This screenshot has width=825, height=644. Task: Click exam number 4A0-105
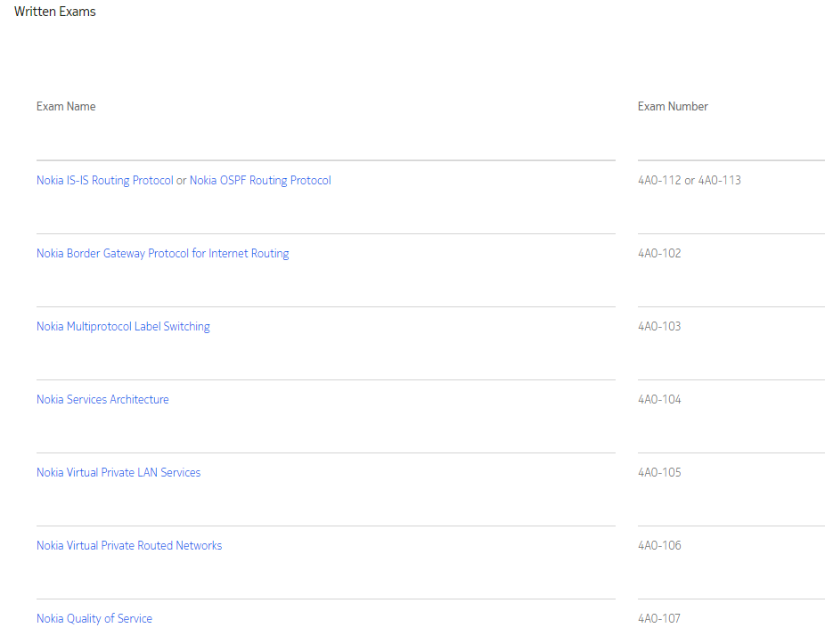click(x=659, y=472)
